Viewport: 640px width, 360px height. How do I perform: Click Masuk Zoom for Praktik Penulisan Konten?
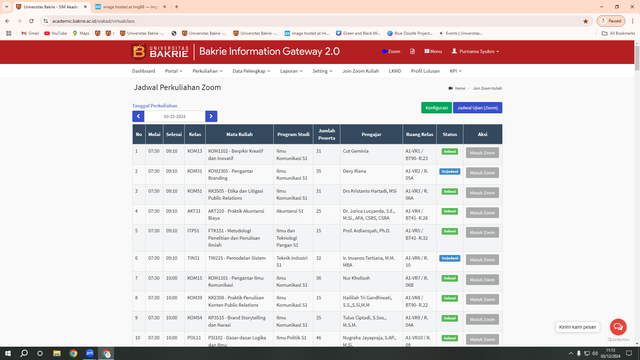[x=482, y=299]
